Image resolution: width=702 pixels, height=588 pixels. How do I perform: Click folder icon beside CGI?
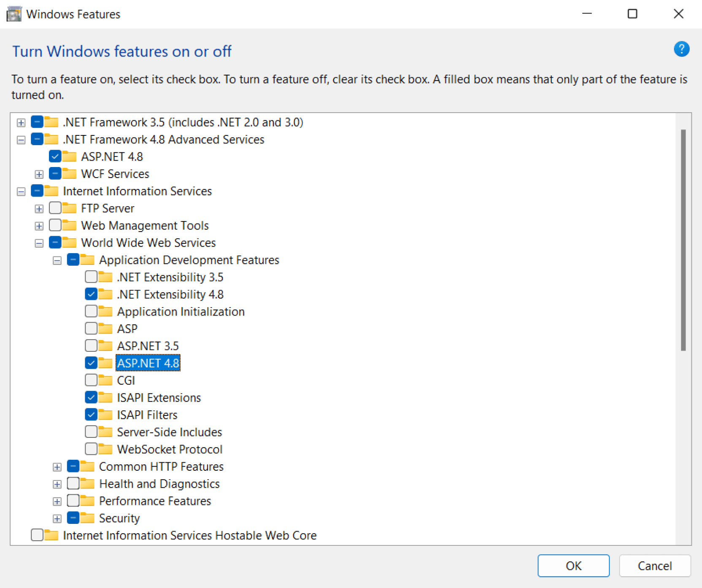tap(105, 380)
